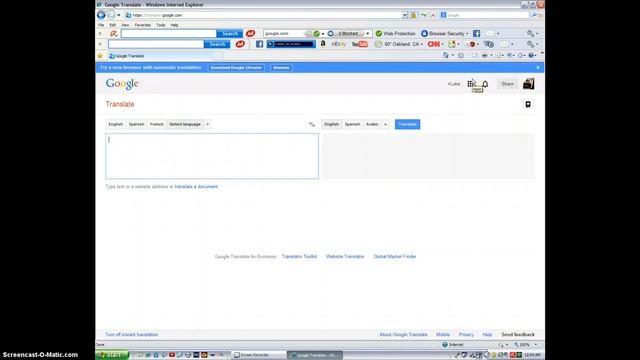Open the Translator Toolkit link
This screenshot has height=360, width=640.
click(300, 257)
